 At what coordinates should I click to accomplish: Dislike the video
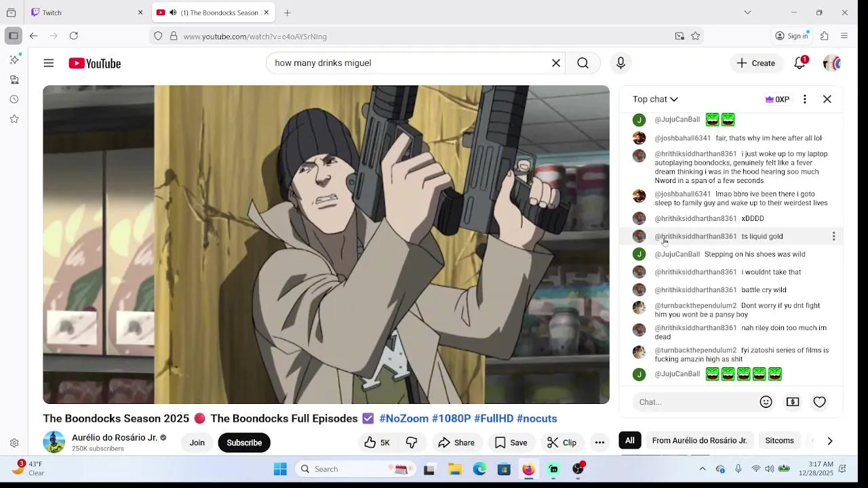coord(412,443)
